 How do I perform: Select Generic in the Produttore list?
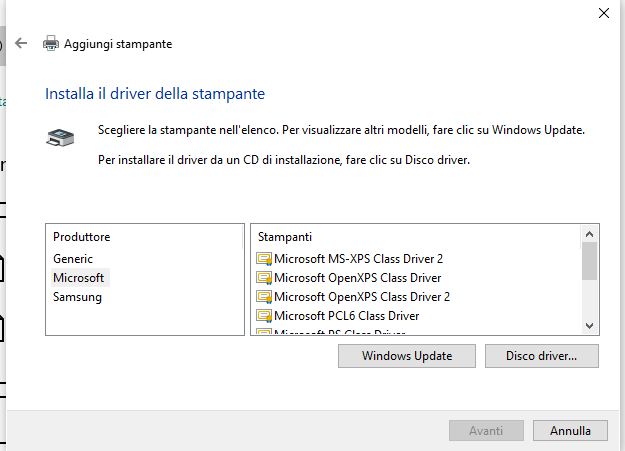point(73,259)
